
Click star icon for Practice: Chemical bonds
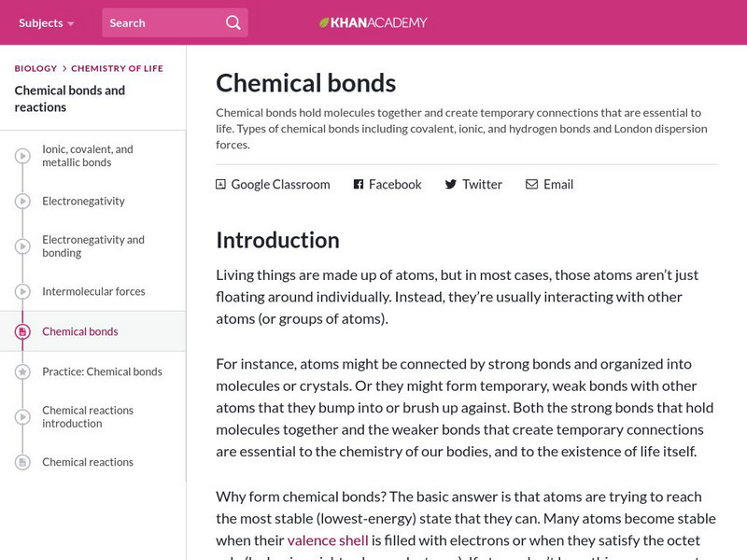click(22, 371)
